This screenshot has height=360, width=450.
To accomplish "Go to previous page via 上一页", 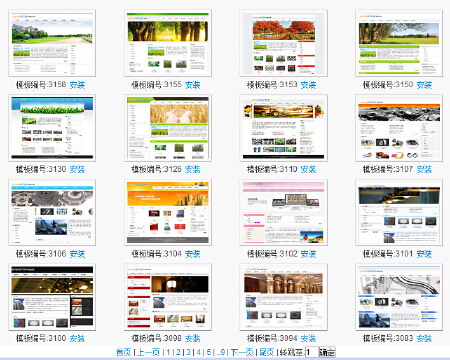I will pos(149,352).
